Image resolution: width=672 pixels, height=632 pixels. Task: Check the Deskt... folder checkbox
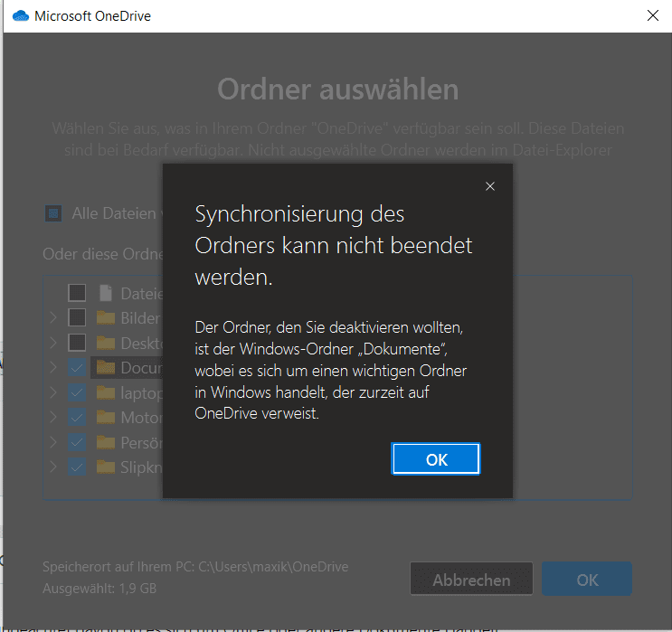click(77, 343)
